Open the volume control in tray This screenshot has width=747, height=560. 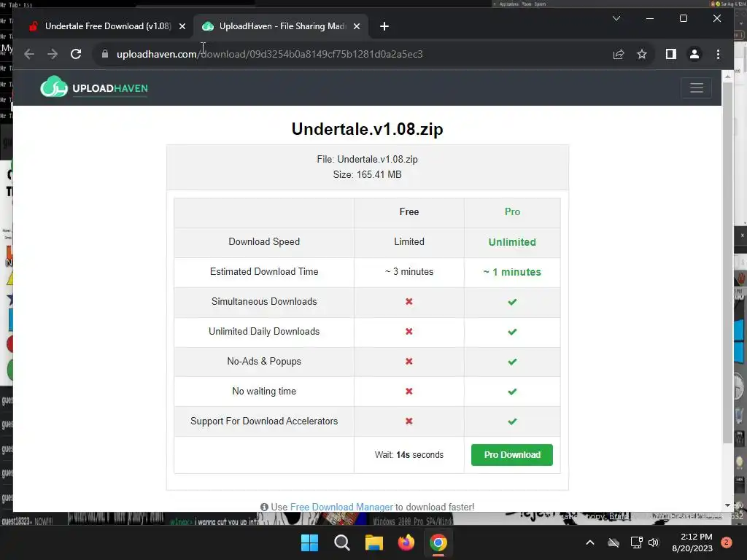click(654, 542)
